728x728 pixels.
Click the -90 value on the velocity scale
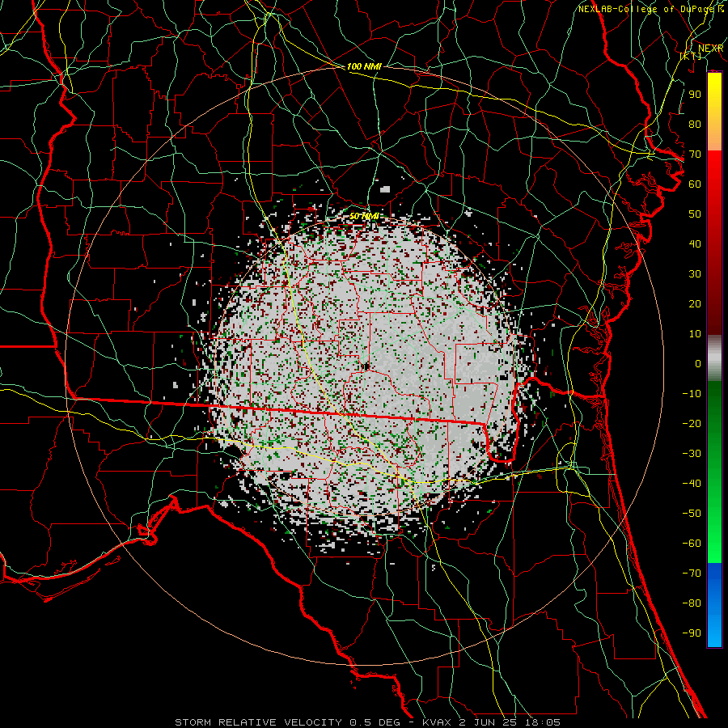tap(692, 633)
